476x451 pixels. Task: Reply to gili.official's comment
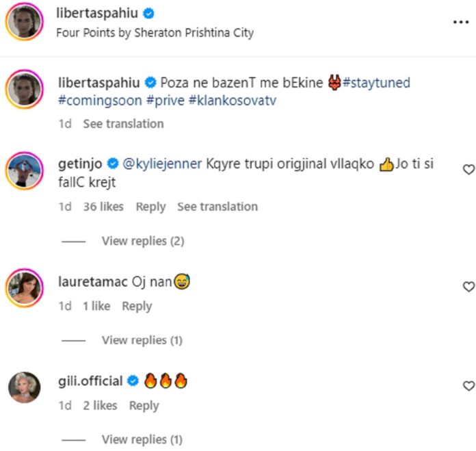click(x=144, y=406)
